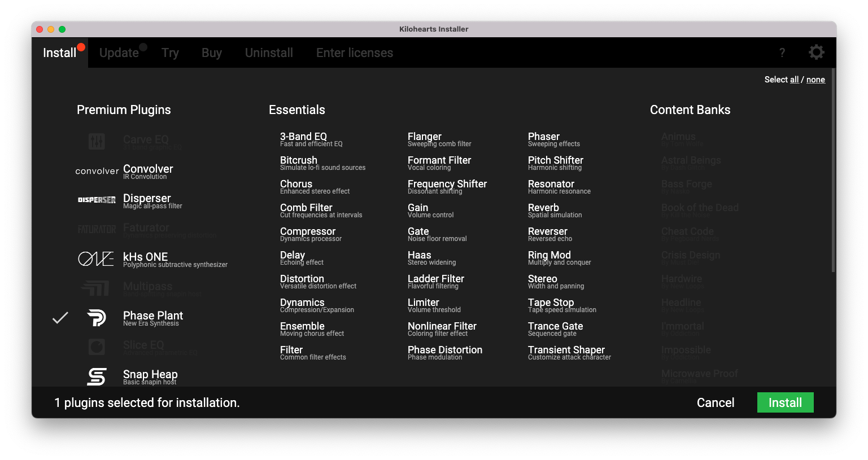The height and width of the screenshot is (460, 868).
Task: Select the Tape Stop plugin
Action: (562, 305)
